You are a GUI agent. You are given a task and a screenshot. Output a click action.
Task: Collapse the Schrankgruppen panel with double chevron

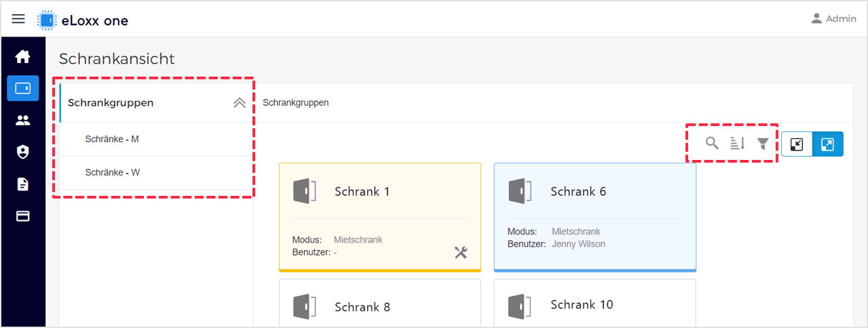coord(239,103)
